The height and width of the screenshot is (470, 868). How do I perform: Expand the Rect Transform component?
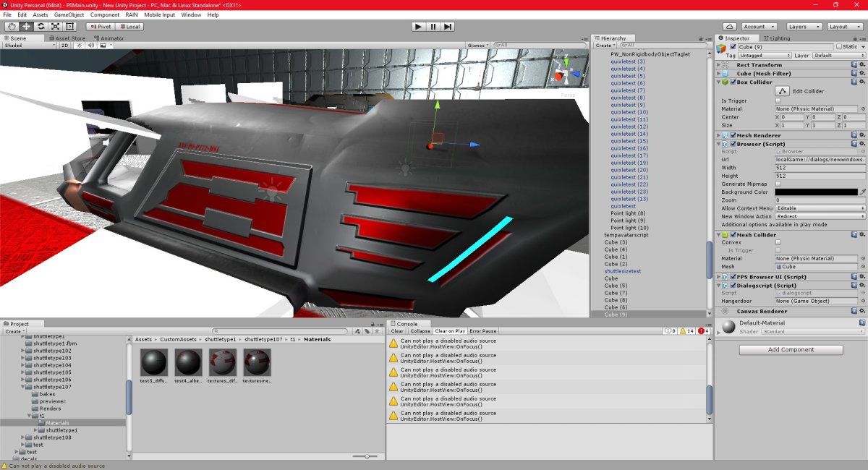(x=719, y=65)
